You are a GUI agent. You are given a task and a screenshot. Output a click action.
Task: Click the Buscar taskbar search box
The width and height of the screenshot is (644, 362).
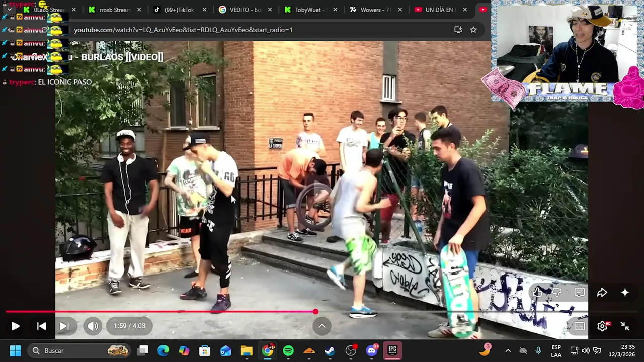tap(79, 350)
